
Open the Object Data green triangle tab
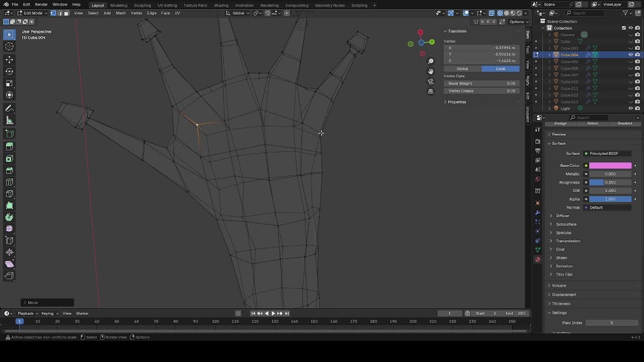(x=537, y=250)
